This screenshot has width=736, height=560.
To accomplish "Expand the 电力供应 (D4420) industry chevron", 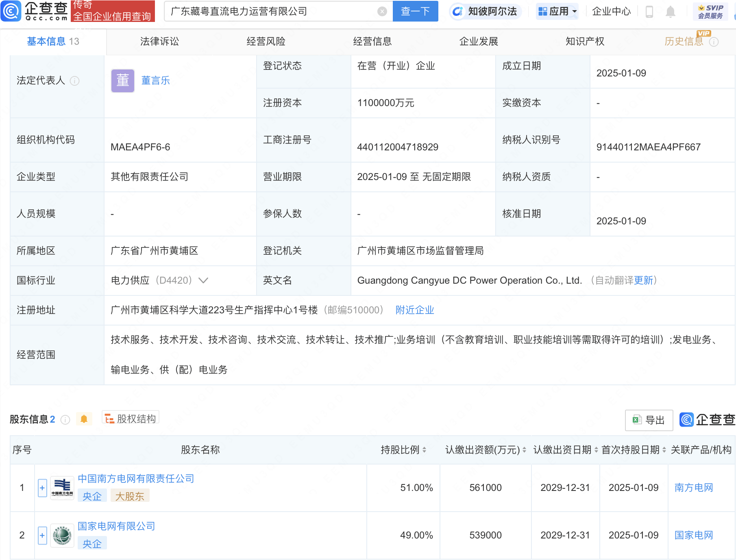I will click(x=203, y=280).
